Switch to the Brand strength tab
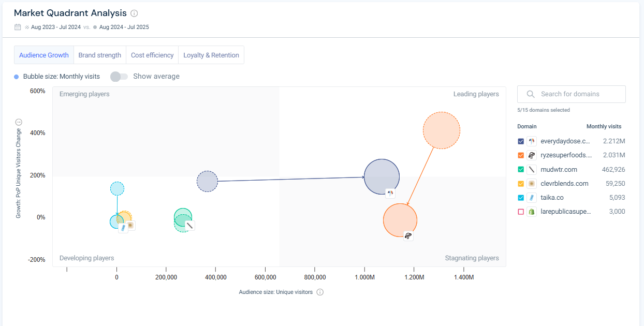Viewport: 644px width, 326px height. click(x=99, y=55)
